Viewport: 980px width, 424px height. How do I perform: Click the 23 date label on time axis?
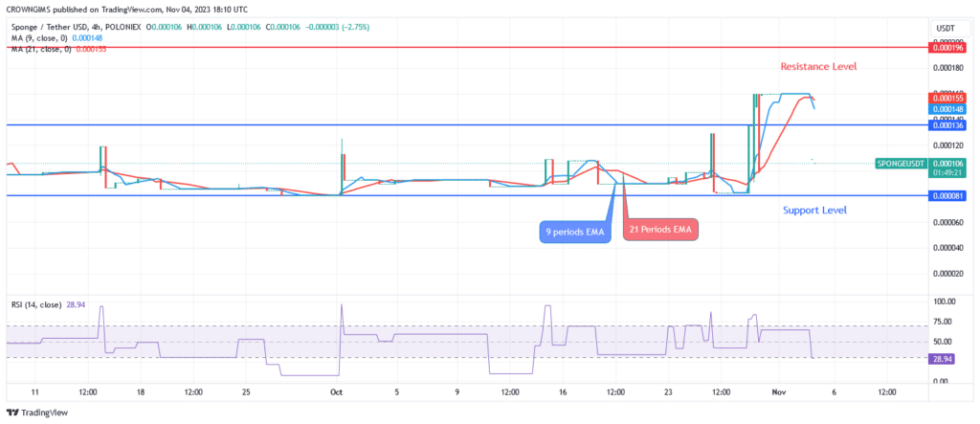(x=668, y=392)
